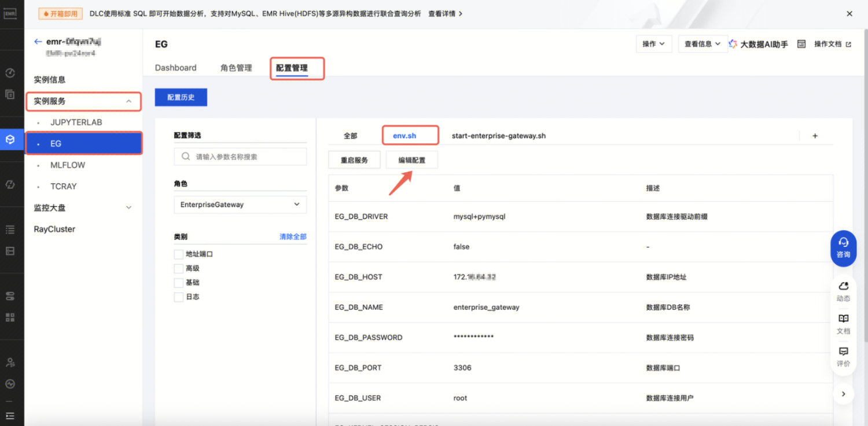Open the 操作文档 external link
868x426 pixels.
[833, 44]
